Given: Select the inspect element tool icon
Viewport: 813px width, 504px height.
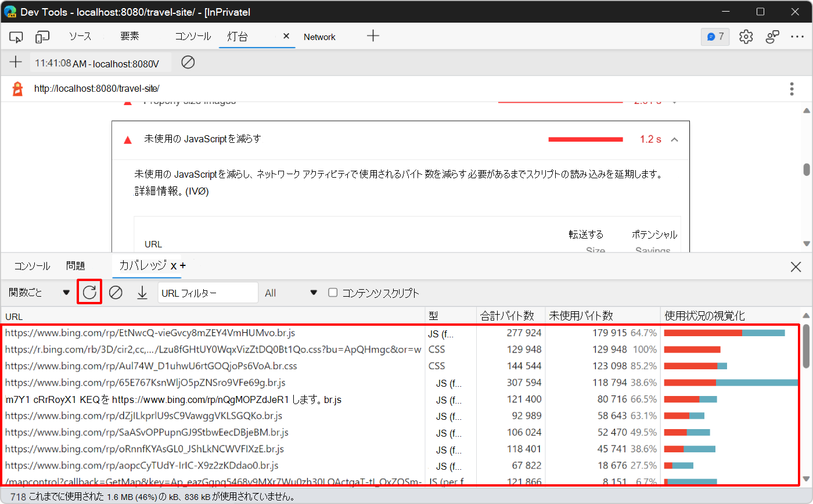Looking at the screenshot, I should [x=16, y=37].
